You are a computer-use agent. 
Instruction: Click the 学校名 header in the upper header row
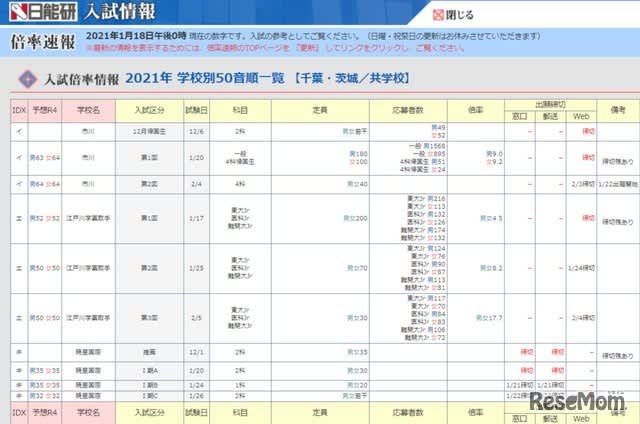point(88,111)
